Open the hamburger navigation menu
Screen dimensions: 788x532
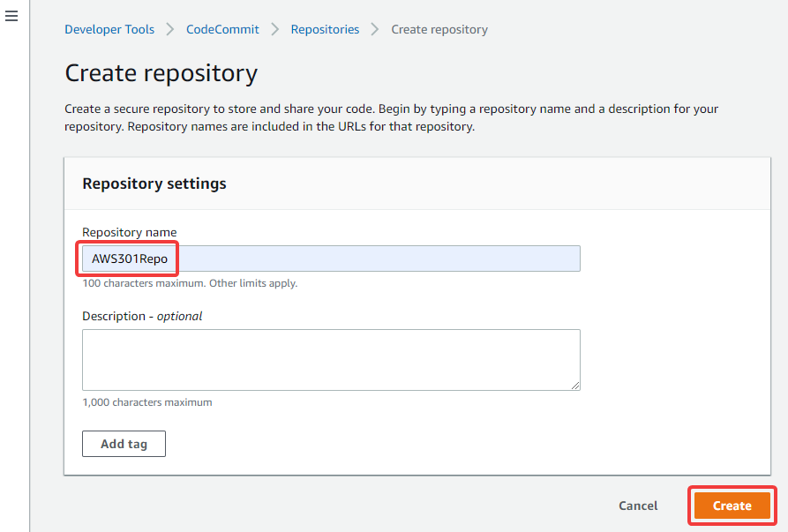pos(11,16)
